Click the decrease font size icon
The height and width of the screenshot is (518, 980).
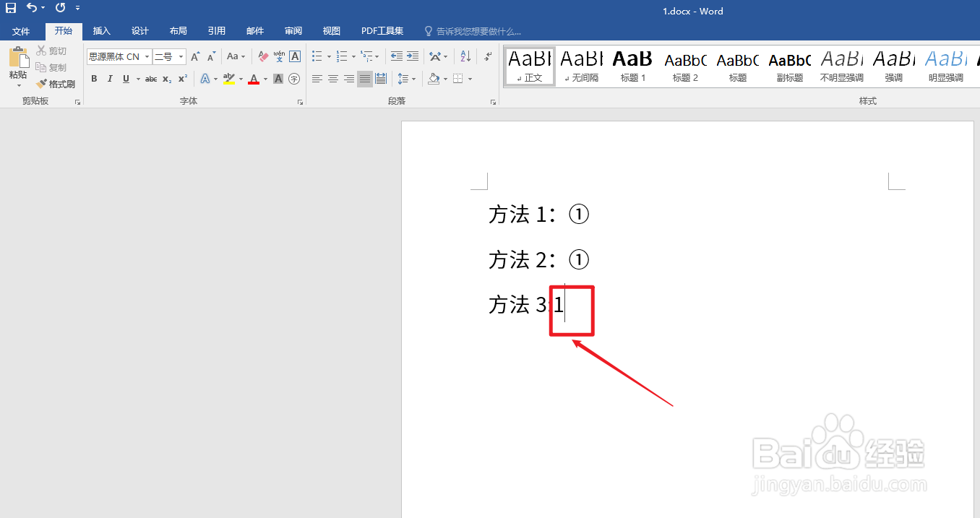coord(211,56)
